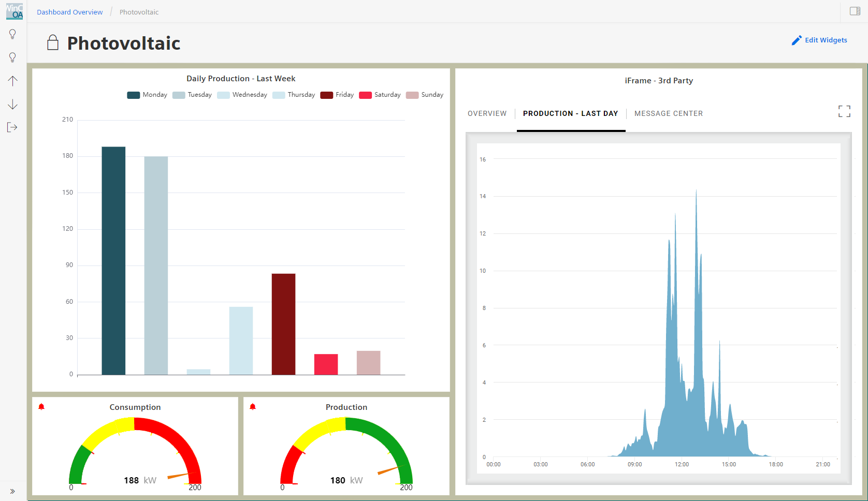Toggle the right side panel icon
This screenshot has width=868, height=501.
[x=855, y=11]
